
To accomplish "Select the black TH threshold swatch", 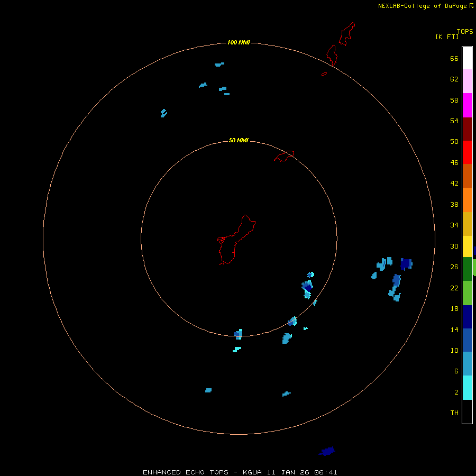I will pos(467,411).
